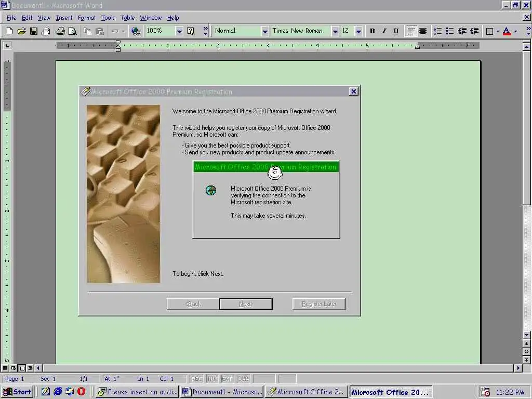This screenshot has width=532, height=399.
Task: Open the File menu
Action: [11, 18]
